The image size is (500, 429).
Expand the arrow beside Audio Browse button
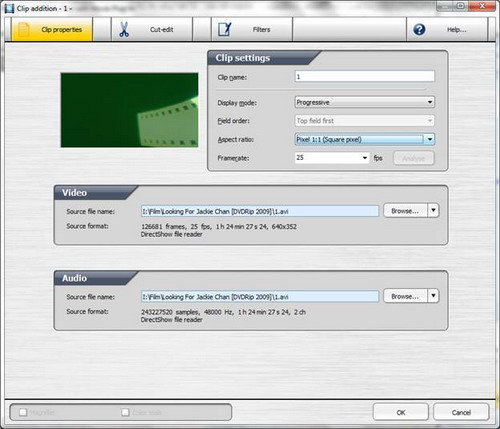tap(433, 296)
